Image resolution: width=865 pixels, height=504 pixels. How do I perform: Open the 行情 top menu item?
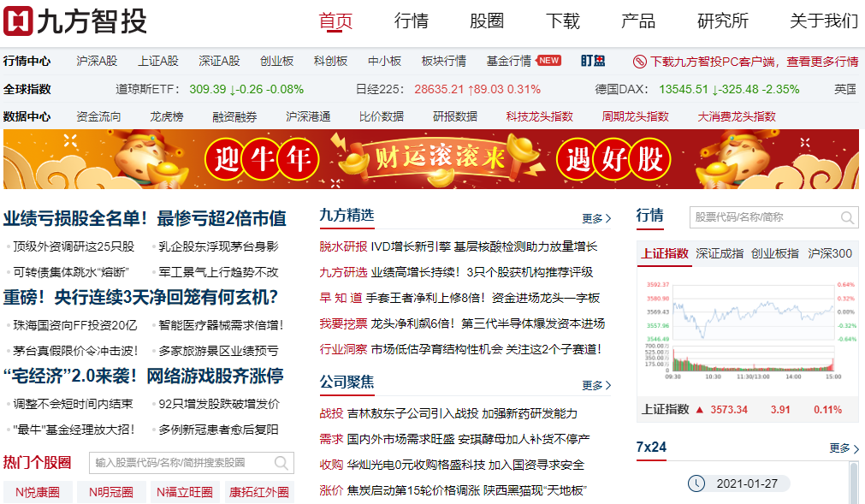coord(411,21)
